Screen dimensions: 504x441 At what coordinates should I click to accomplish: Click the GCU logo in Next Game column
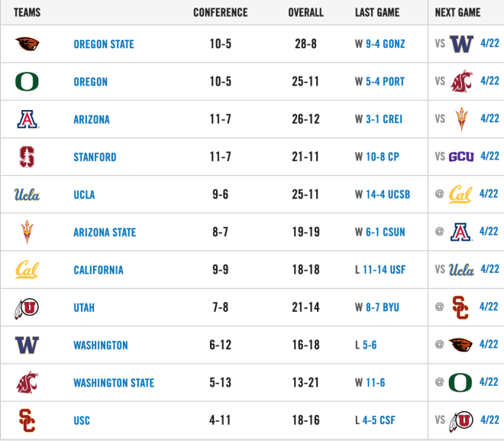click(461, 157)
